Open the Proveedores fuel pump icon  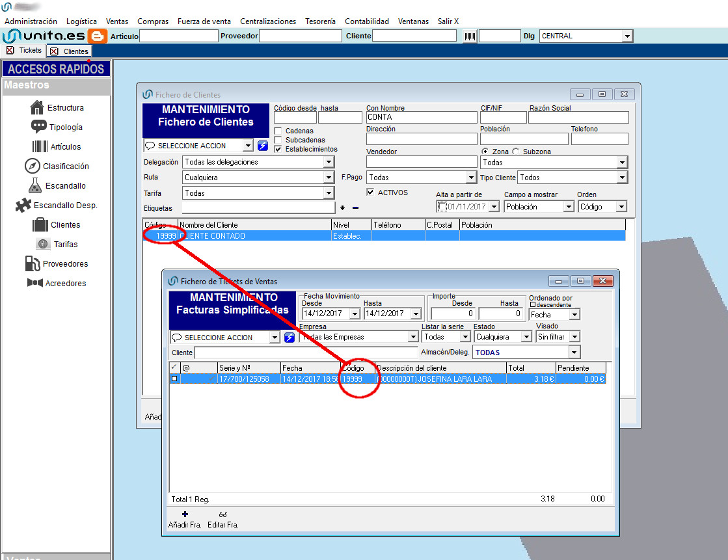33,263
